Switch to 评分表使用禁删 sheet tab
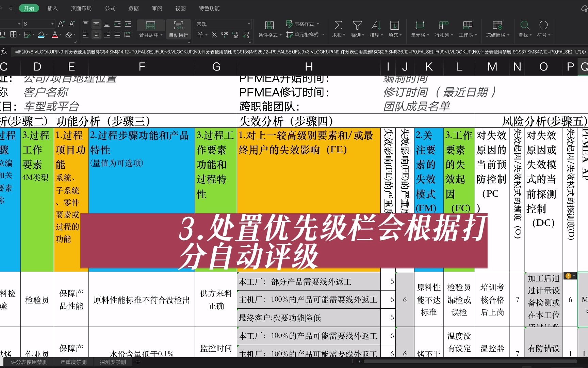588x368 pixels. tap(29, 362)
